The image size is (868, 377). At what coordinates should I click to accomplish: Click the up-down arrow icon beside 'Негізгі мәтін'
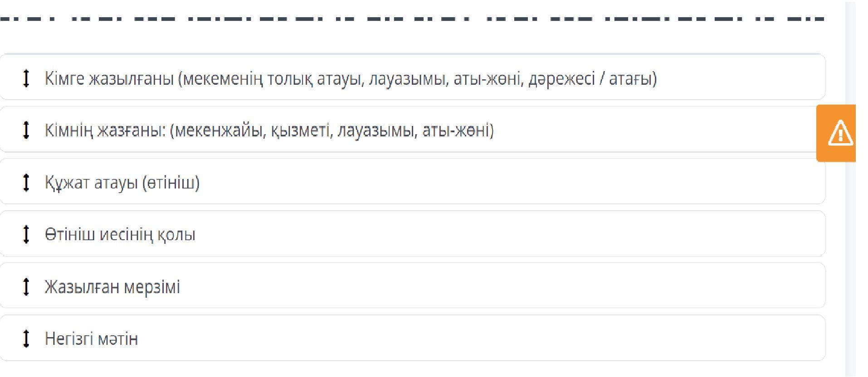click(x=26, y=339)
